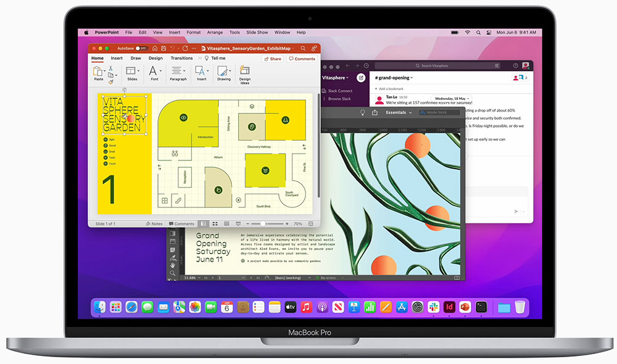Select the Hand tool in the InDesign toolbar

click(x=173, y=265)
